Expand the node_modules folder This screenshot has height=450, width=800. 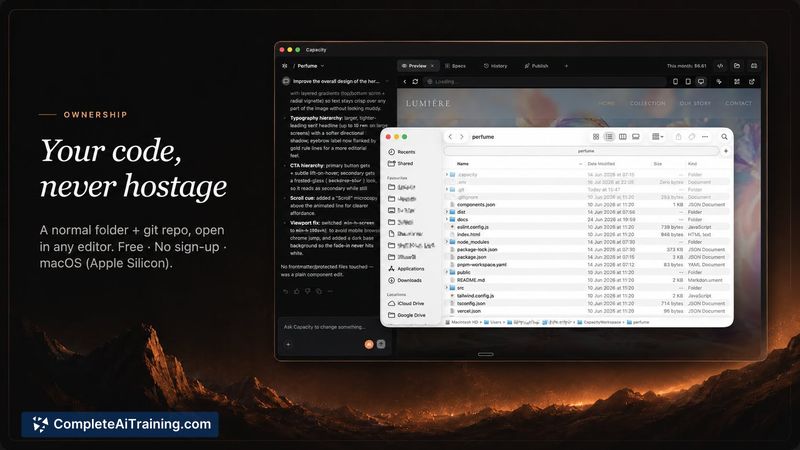tap(447, 242)
